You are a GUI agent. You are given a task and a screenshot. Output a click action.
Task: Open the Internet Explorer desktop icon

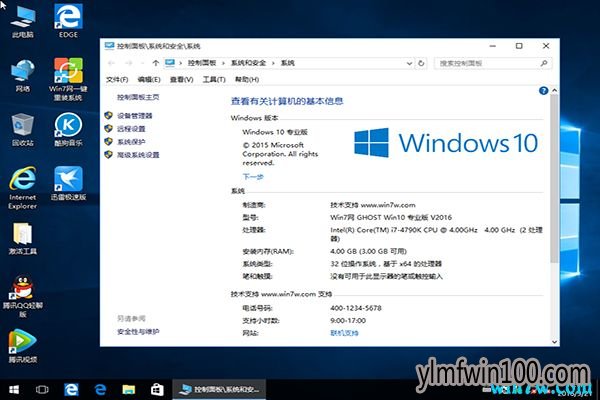(x=23, y=188)
